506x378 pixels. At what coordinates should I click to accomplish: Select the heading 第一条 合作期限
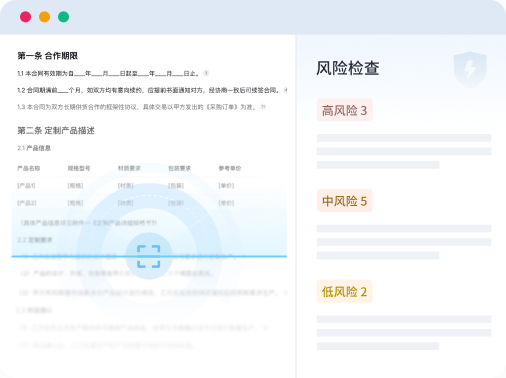point(47,56)
